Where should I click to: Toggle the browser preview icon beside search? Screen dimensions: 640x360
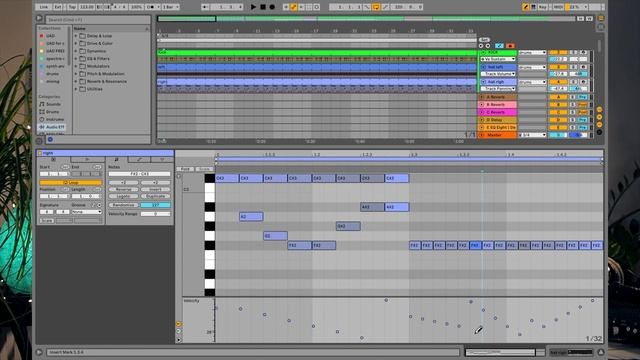pos(39,18)
